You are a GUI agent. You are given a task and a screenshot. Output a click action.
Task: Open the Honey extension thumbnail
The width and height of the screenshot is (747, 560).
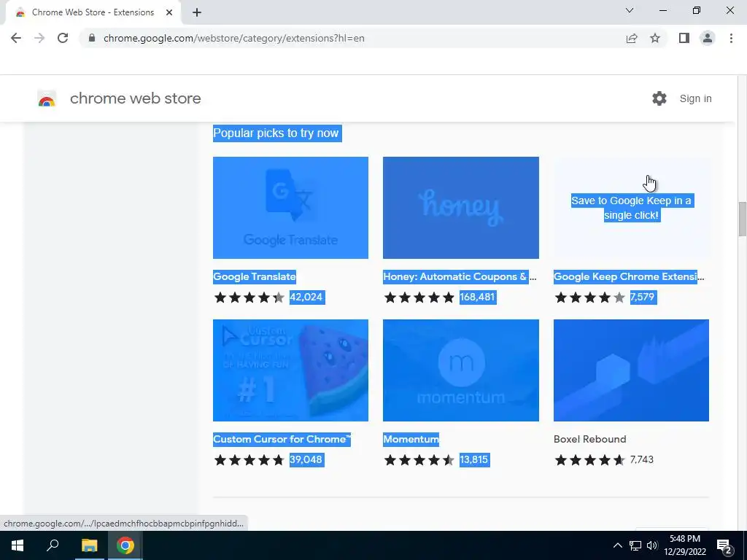(x=461, y=208)
